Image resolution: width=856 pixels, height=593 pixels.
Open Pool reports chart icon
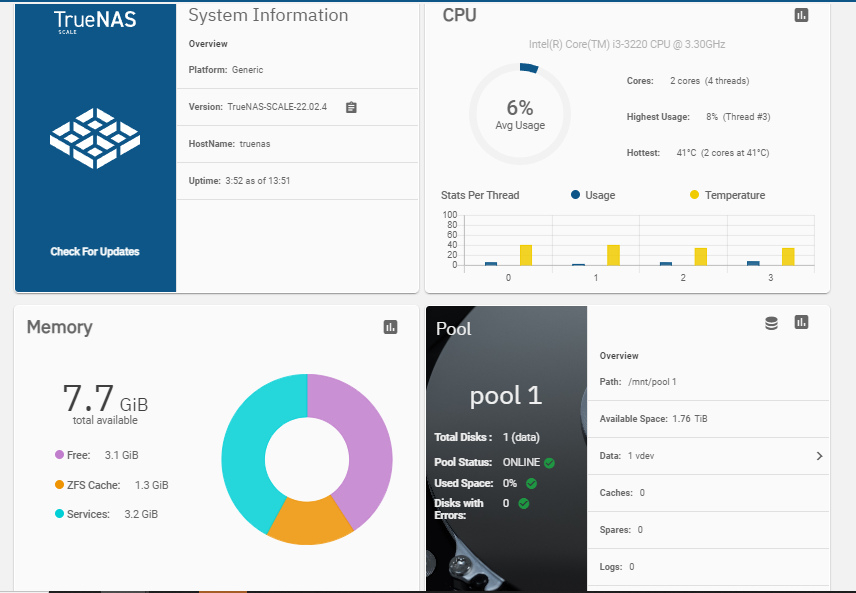click(801, 322)
